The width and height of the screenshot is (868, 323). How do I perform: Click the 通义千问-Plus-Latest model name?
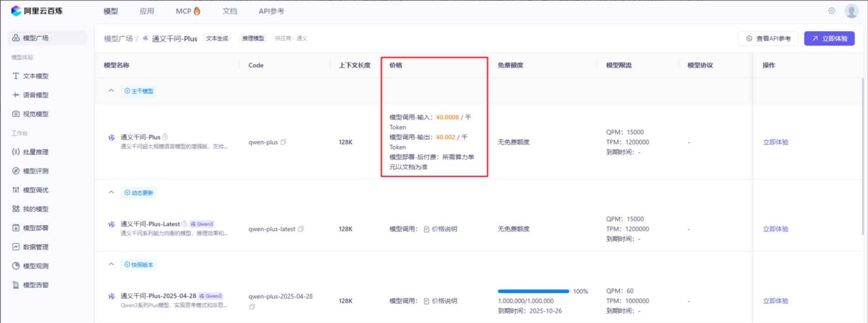point(150,224)
